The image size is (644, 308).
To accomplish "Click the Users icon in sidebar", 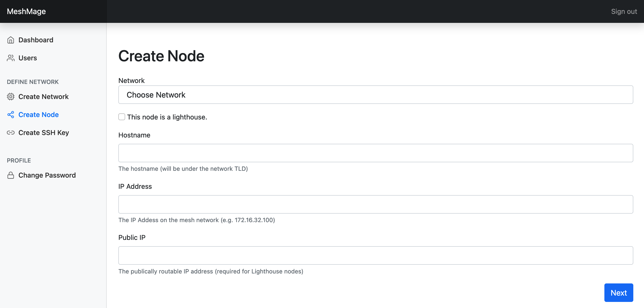I will point(11,58).
